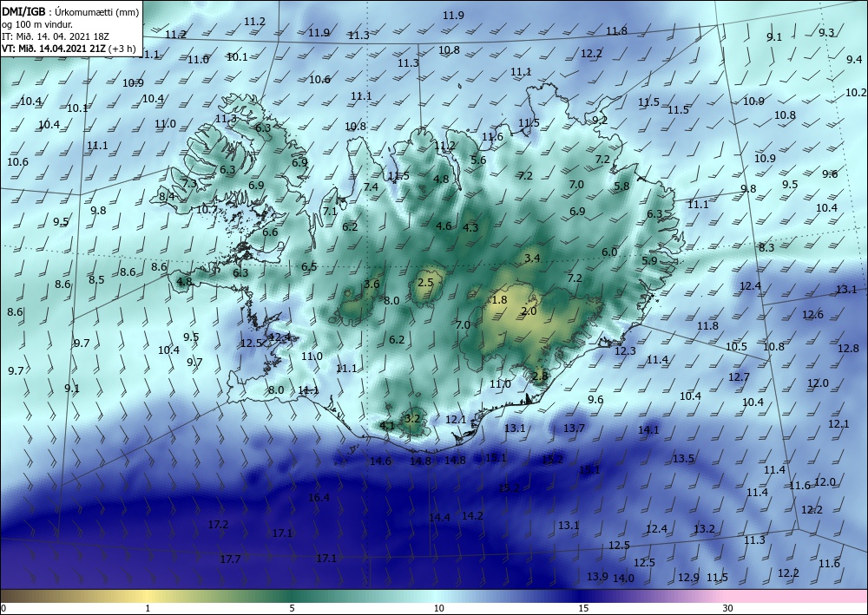Click the 6.0 value in eastern Iceland
Screen dimensions: 868x615
pos(609,252)
